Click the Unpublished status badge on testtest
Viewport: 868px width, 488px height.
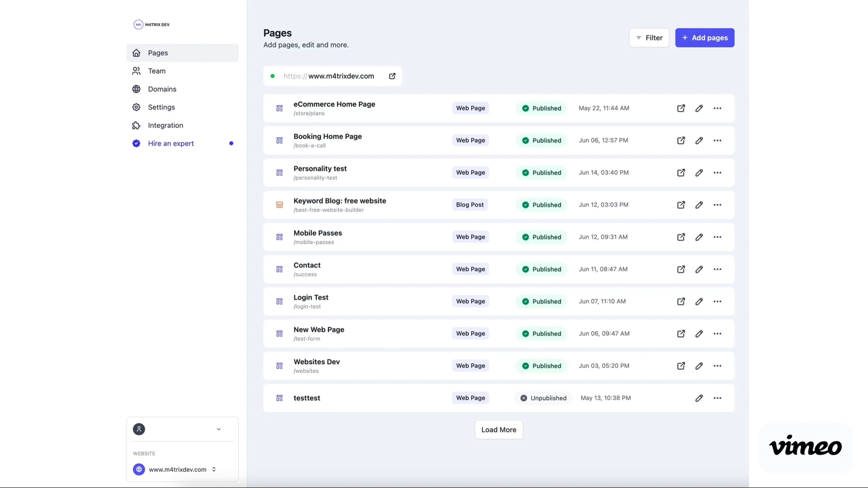coord(543,398)
